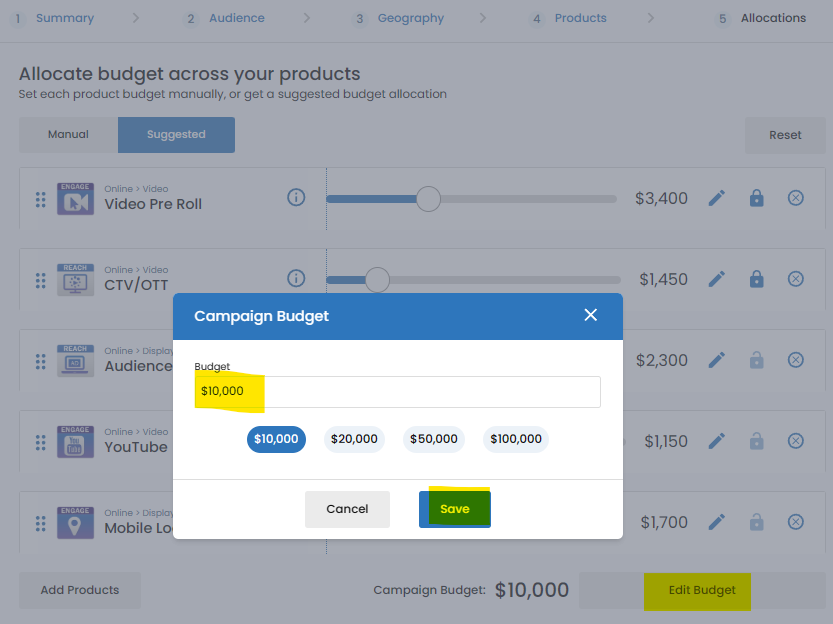Remove the YouTube product with X icon
This screenshot has height=624, width=833.
click(x=795, y=441)
